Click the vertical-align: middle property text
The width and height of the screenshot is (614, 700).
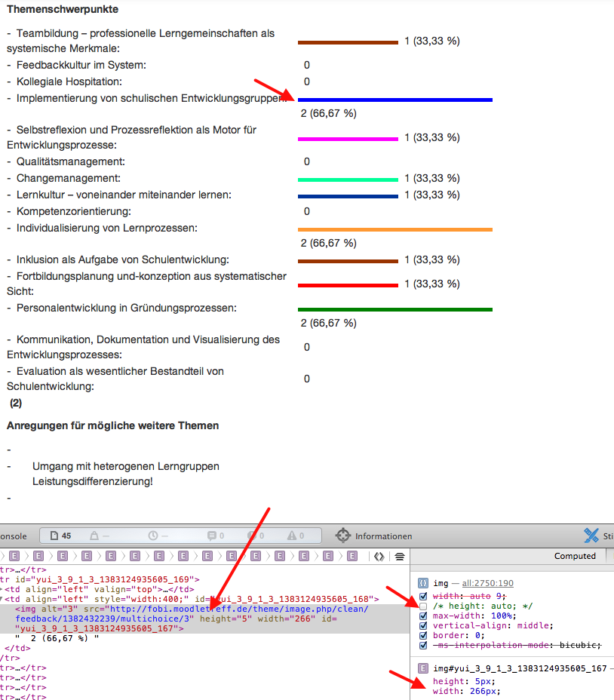coord(493,626)
